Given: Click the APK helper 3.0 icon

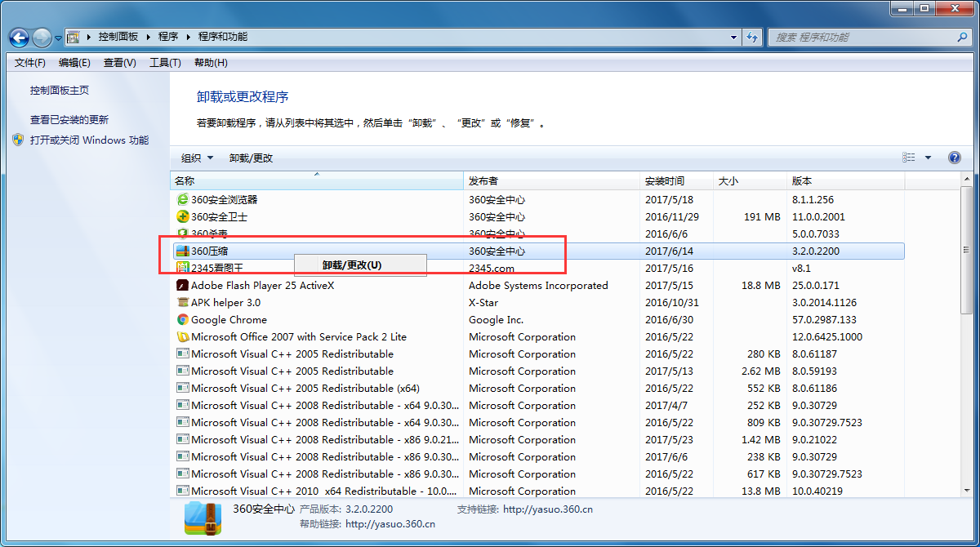Looking at the screenshot, I should pos(183,302).
